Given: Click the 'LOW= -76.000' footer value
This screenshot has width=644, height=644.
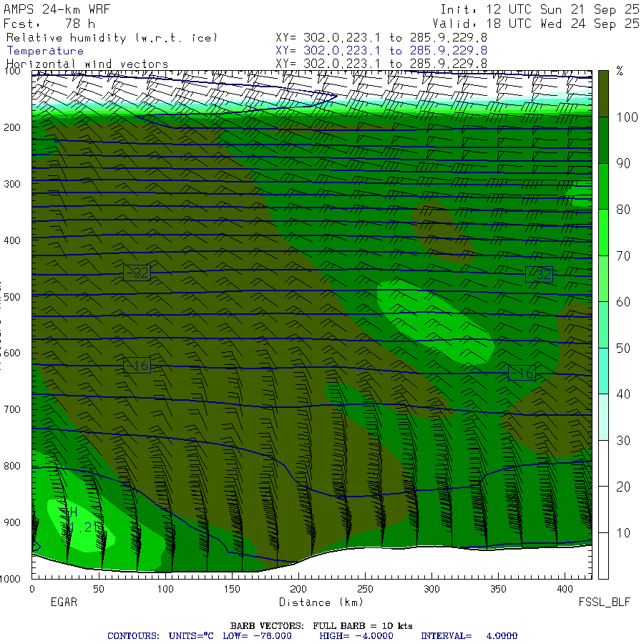Looking at the screenshot, I should (x=257, y=636).
